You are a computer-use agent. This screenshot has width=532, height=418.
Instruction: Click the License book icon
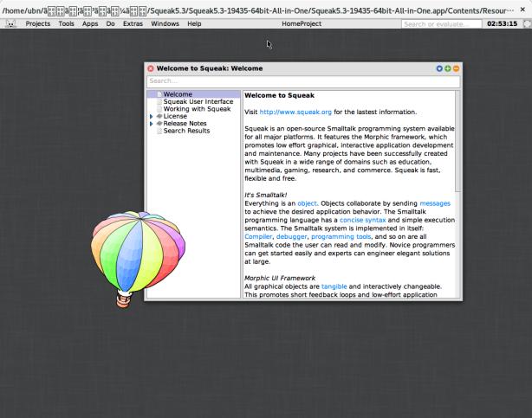pyautogui.click(x=159, y=116)
